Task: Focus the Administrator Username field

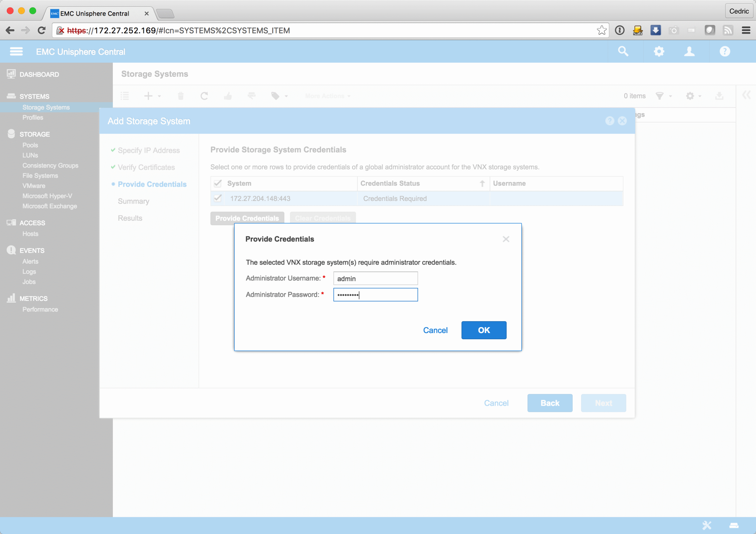Action: coord(376,278)
